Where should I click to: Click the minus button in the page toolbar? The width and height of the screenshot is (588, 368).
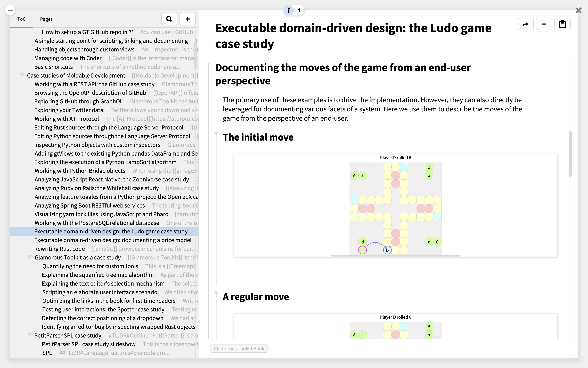pyautogui.click(x=544, y=24)
